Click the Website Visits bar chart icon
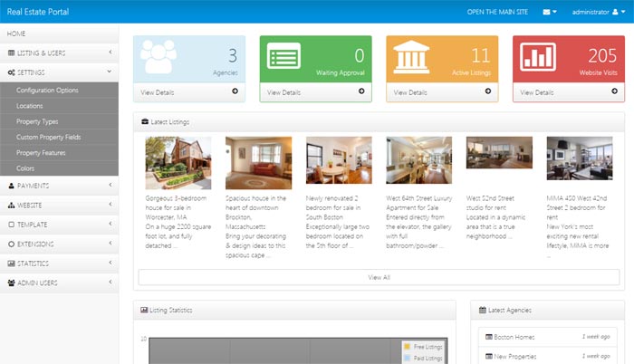 point(538,57)
